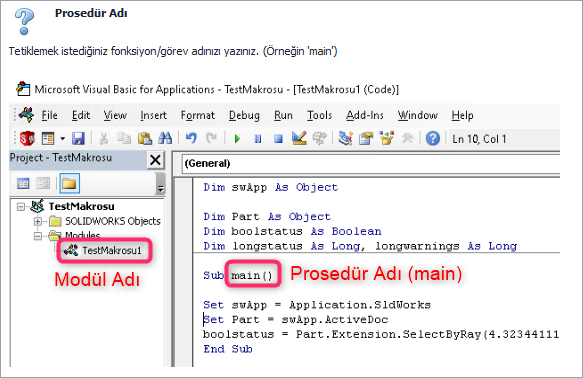This screenshot has height=378, width=583.
Task: Select the TestMakrosu1 module
Action: click(103, 251)
